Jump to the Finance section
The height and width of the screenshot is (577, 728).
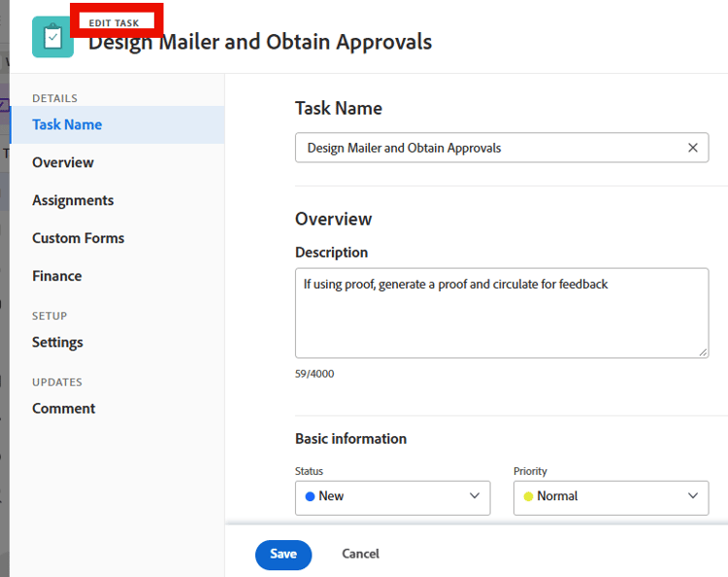pyautogui.click(x=56, y=276)
